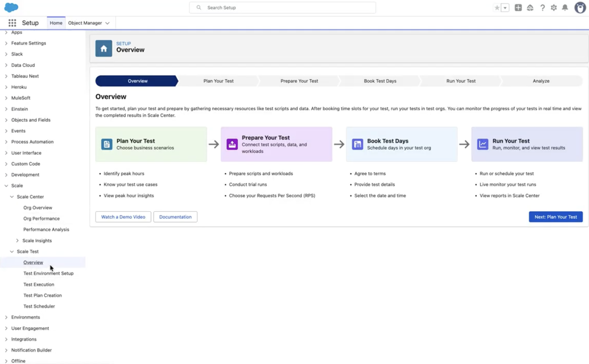Open the Object Manager tab dropdown chevron
589x364 pixels.
point(108,23)
